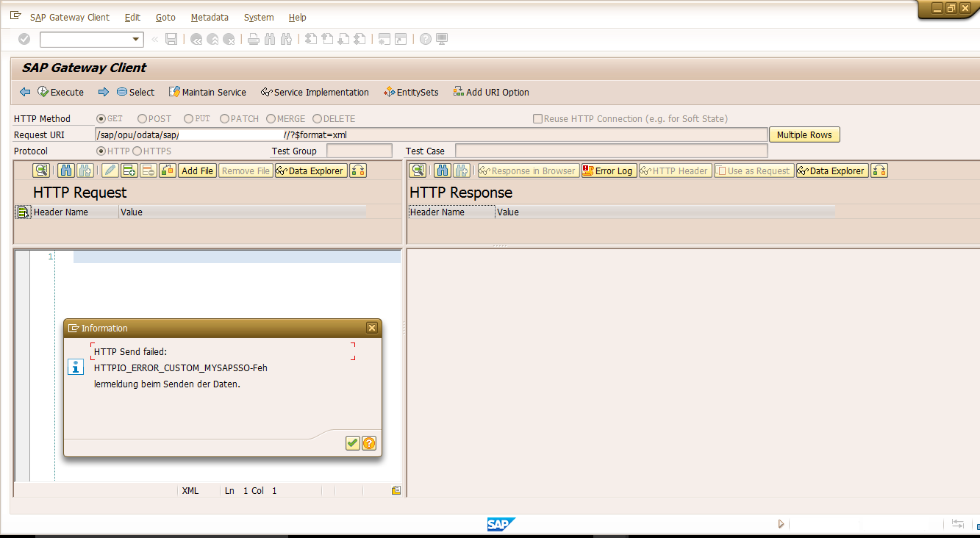The width and height of the screenshot is (980, 538).
Task: Open the Help menu
Action: tap(297, 17)
